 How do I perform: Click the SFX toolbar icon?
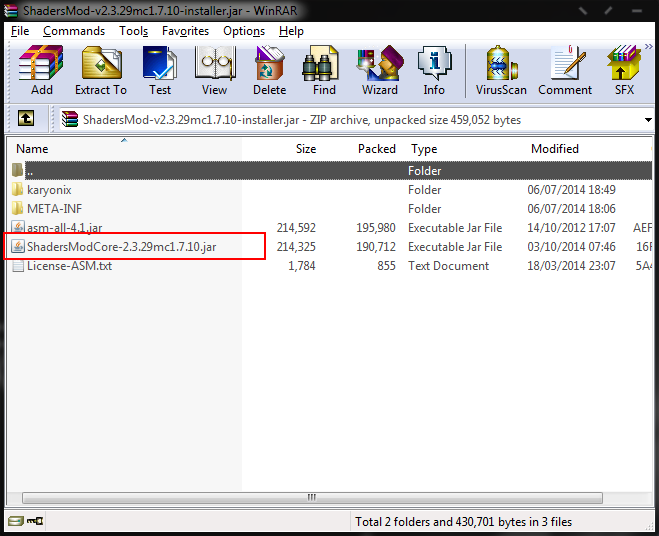tap(624, 70)
